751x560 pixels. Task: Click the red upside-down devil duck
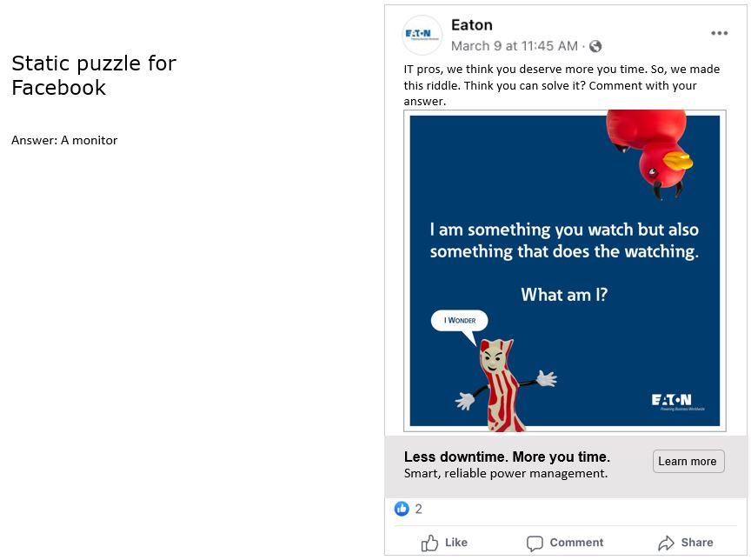click(648, 150)
